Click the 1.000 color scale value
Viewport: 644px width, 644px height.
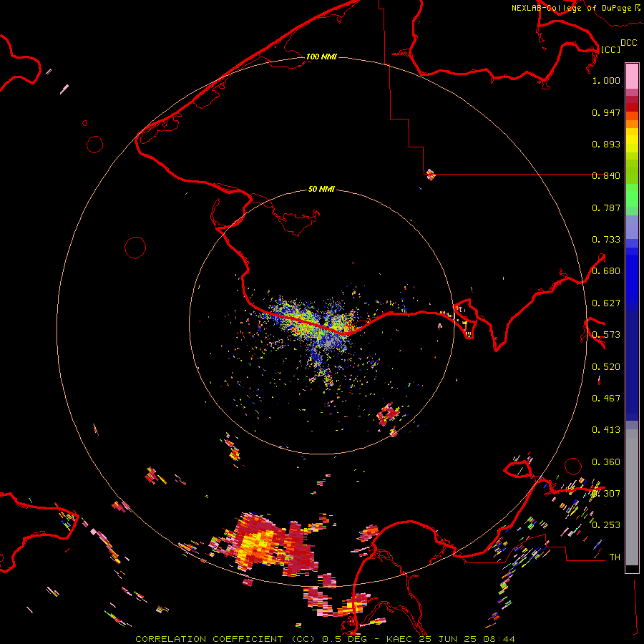[x=606, y=80]
